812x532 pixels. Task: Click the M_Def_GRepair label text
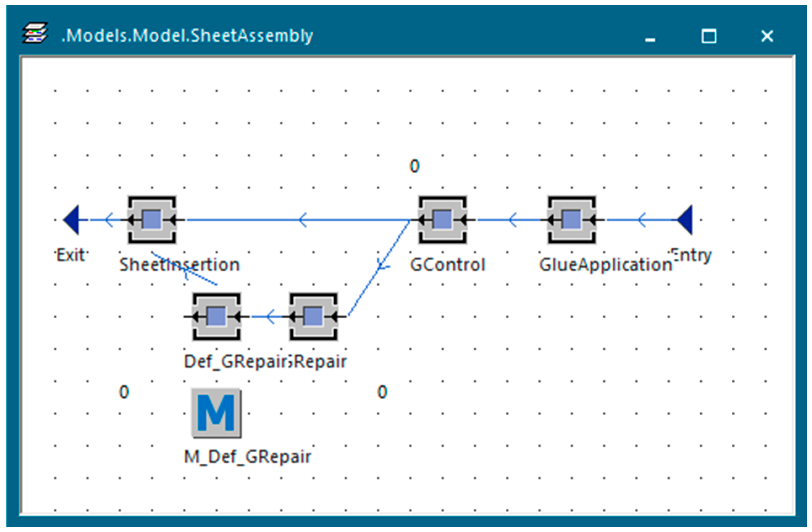247,457
